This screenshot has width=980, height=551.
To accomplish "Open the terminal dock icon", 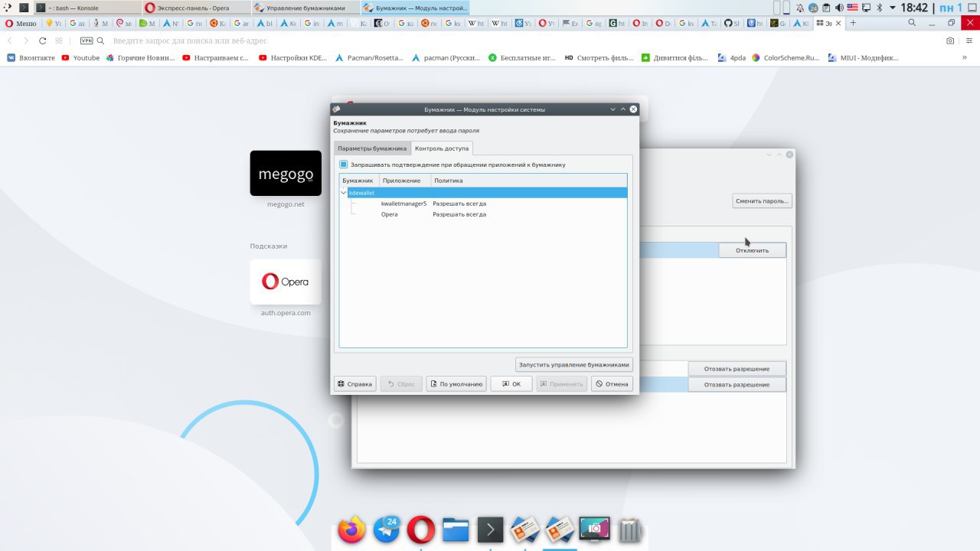I will [490, 530].
